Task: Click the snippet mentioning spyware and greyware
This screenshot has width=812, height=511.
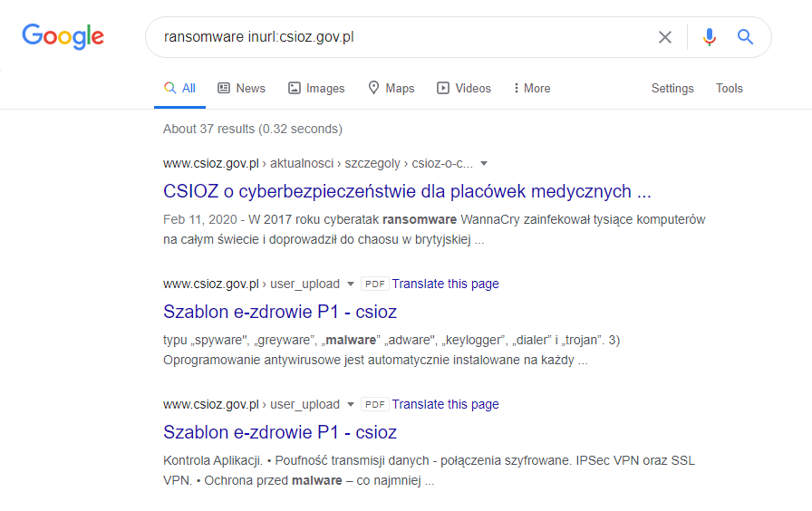Action: point(391,350)
